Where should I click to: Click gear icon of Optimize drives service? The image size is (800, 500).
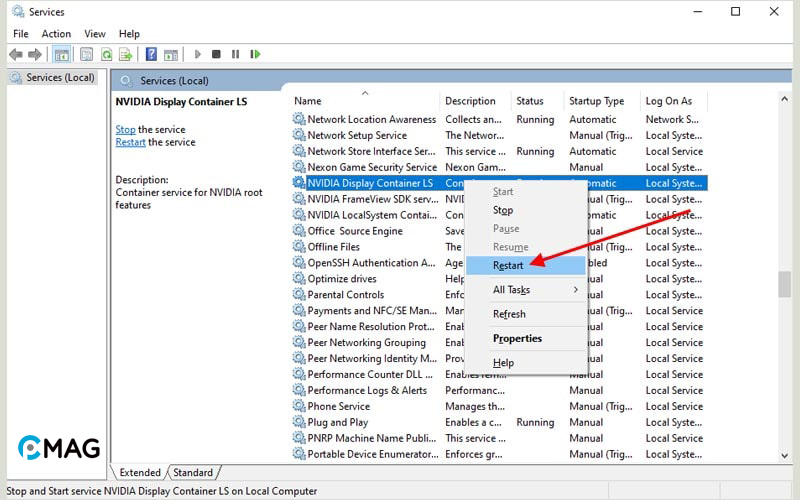(299, 279)
